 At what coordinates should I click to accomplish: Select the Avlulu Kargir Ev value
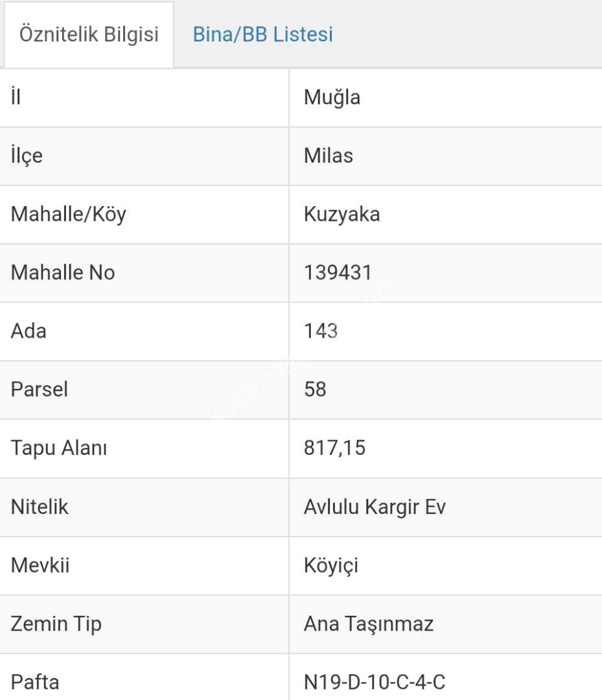coord(375,507)
